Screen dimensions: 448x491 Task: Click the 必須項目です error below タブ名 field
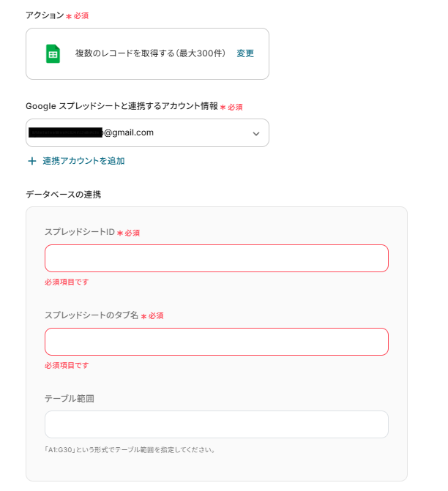(67, 365)
